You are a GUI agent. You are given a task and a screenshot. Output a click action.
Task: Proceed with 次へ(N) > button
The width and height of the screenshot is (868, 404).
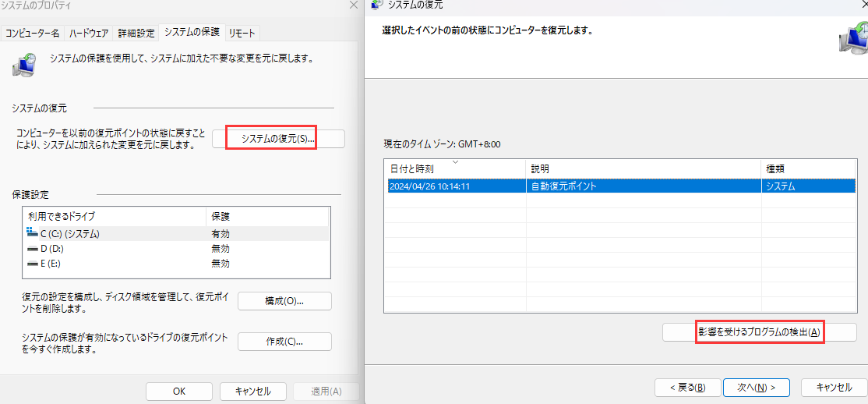point(756,388)
